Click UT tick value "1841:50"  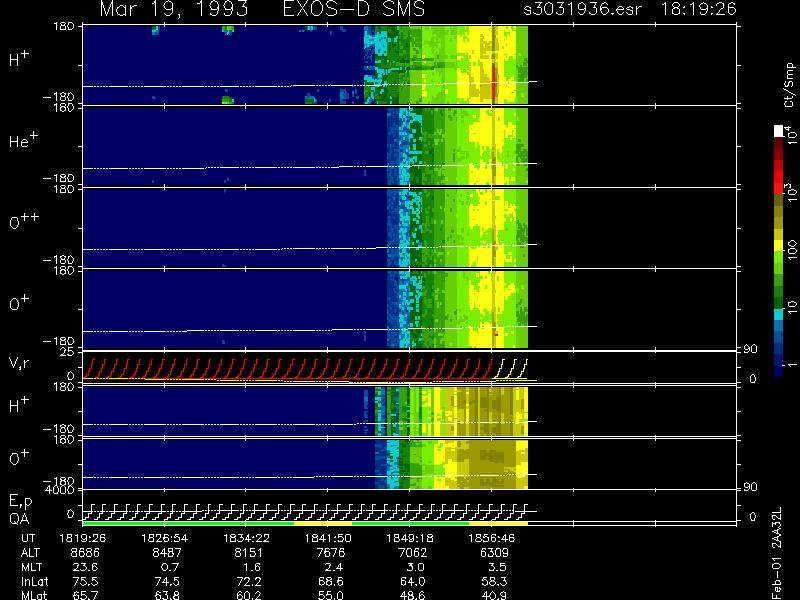[328, 538]
